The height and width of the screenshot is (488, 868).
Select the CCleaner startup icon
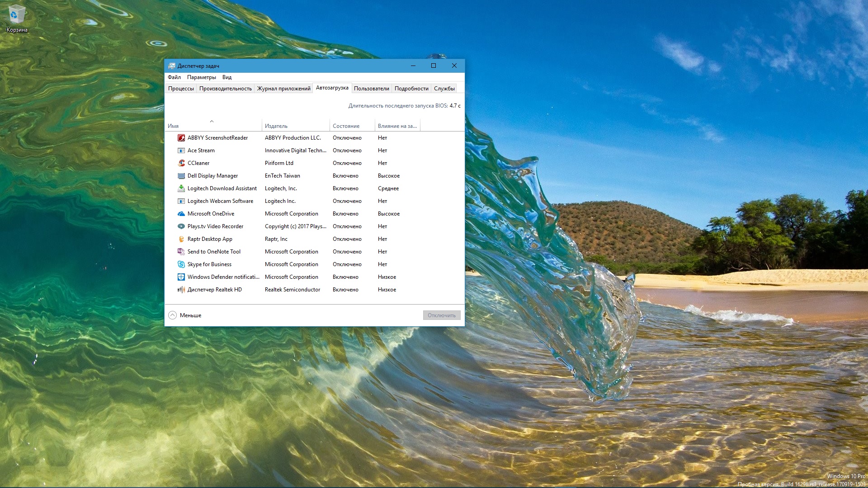click(181, 163)
